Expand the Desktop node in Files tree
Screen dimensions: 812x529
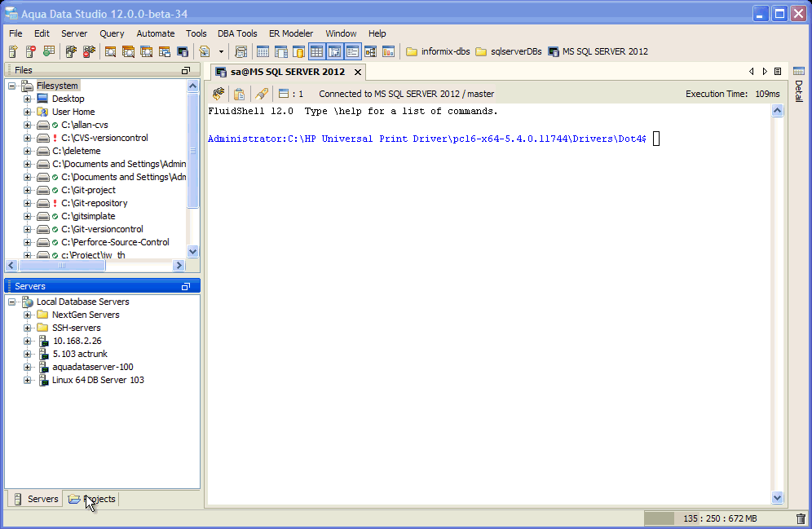tap(28, 99)
